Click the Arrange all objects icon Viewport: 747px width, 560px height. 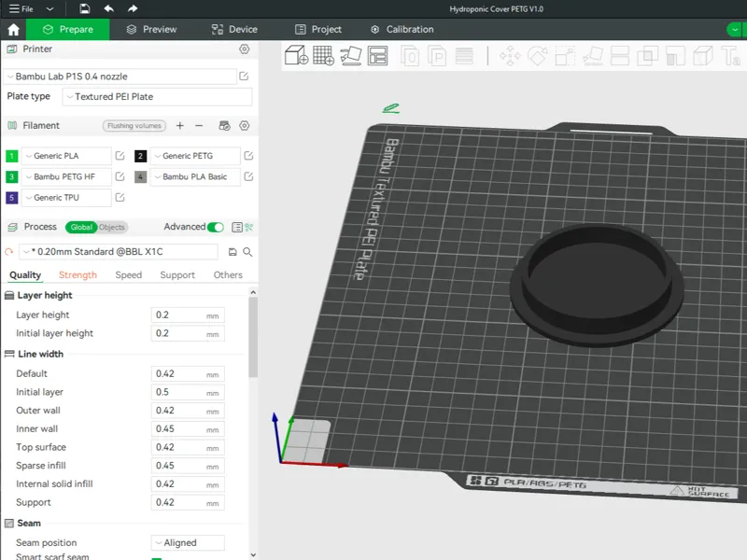pyautogui.click(x=378, y=55)
